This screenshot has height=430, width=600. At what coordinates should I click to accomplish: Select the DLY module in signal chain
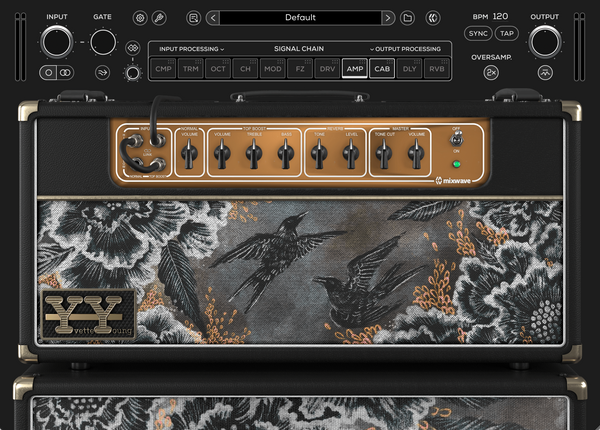pyautogui.click(x=409, y=69)
